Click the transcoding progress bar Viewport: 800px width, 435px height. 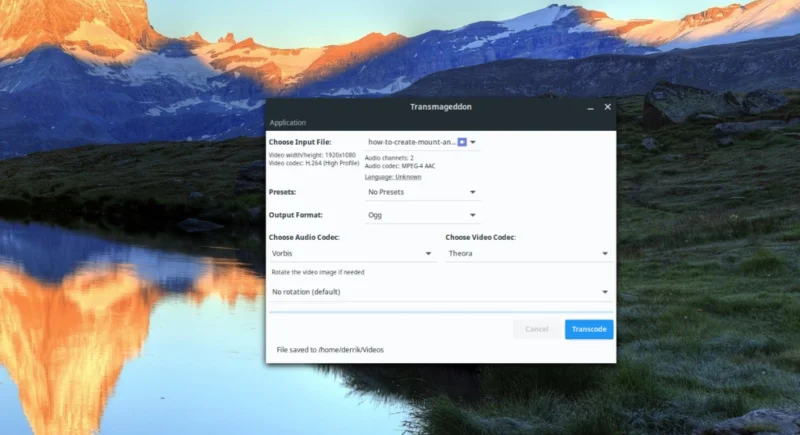(441, 311)
